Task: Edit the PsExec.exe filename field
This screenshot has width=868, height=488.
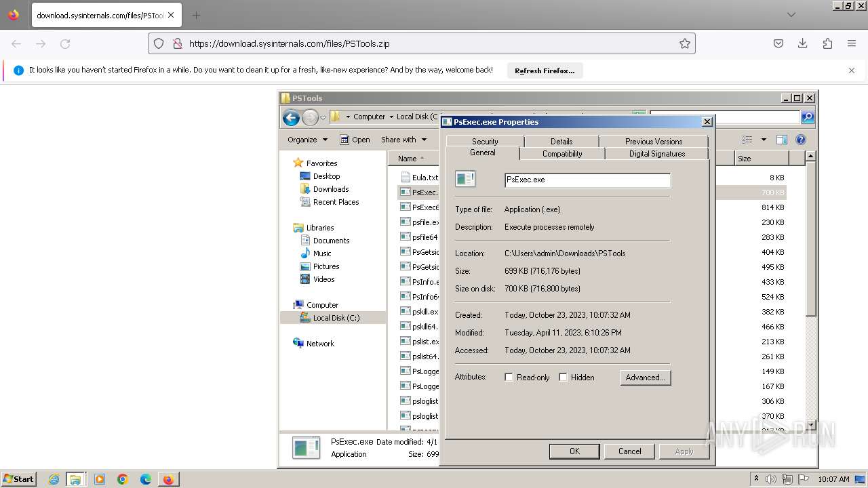Action: point(588,180)
